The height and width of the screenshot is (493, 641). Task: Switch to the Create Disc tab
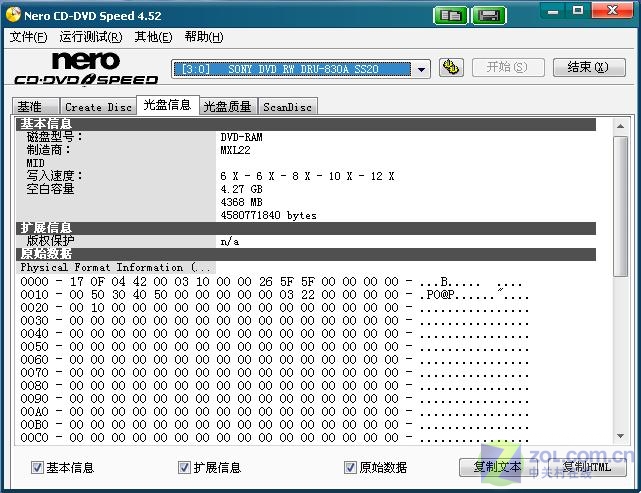[x=98, y=107]
